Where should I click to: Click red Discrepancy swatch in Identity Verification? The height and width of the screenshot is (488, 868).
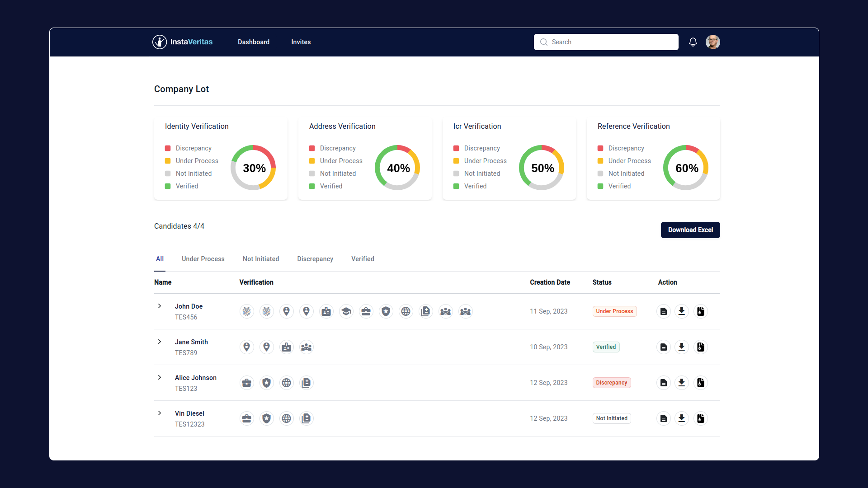point(168,148)
